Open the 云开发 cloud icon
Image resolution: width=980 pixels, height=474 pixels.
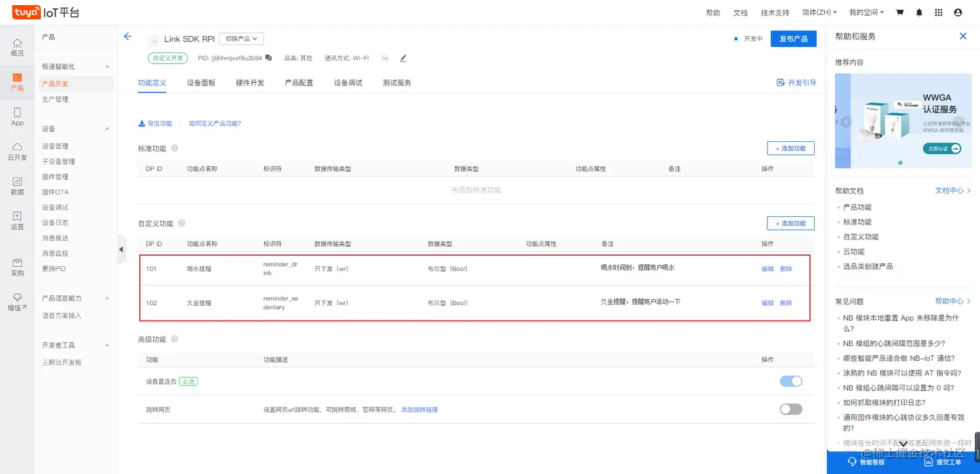(17, 152)
